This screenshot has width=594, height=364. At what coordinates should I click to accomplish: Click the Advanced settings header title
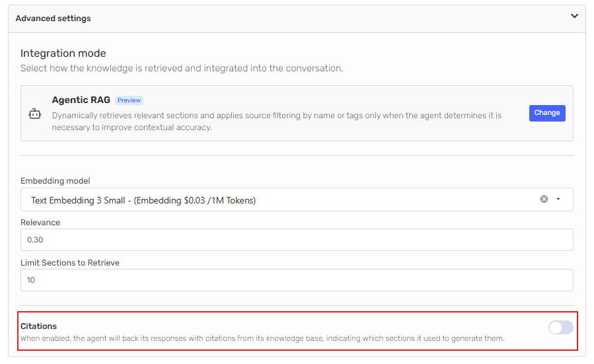pos(53,18)
